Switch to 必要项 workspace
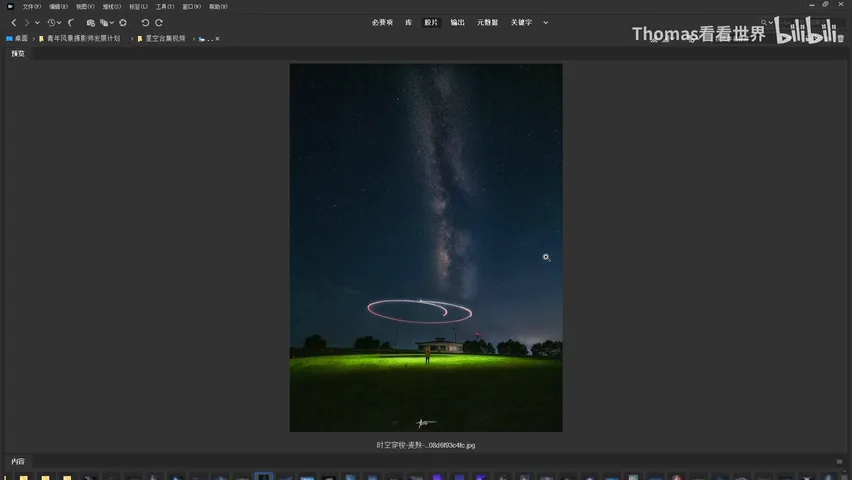 tap(382, 23)
